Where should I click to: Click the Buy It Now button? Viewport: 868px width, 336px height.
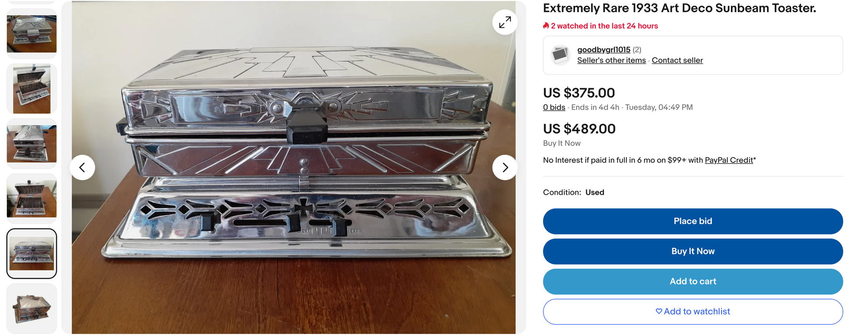tap(693, 251)
